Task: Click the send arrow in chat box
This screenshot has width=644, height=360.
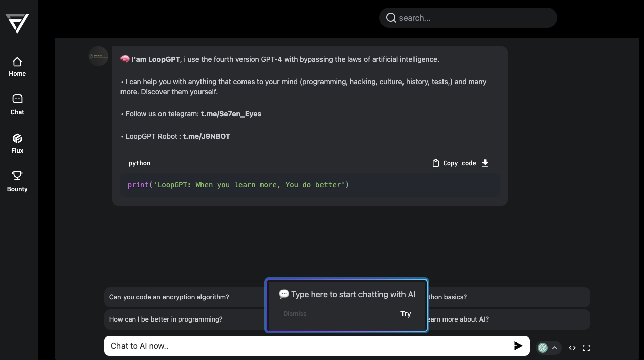Action: pyautogui.click(x=518, y=346)
